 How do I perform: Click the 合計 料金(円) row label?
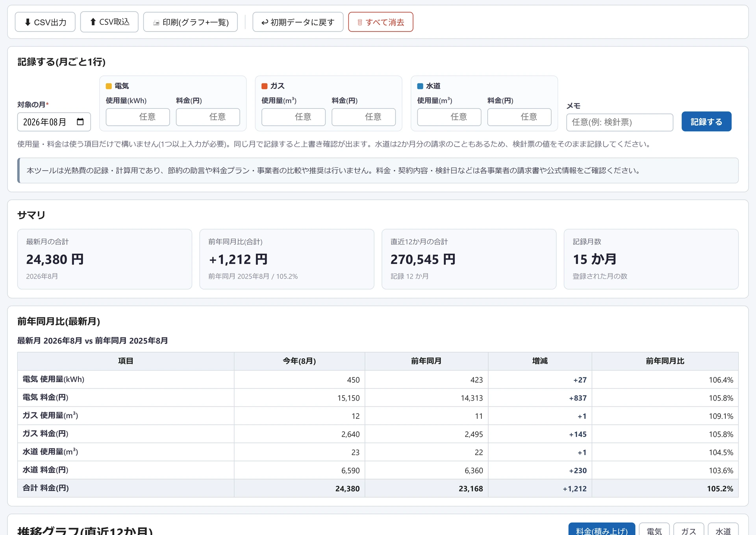(x=46, y=488)
